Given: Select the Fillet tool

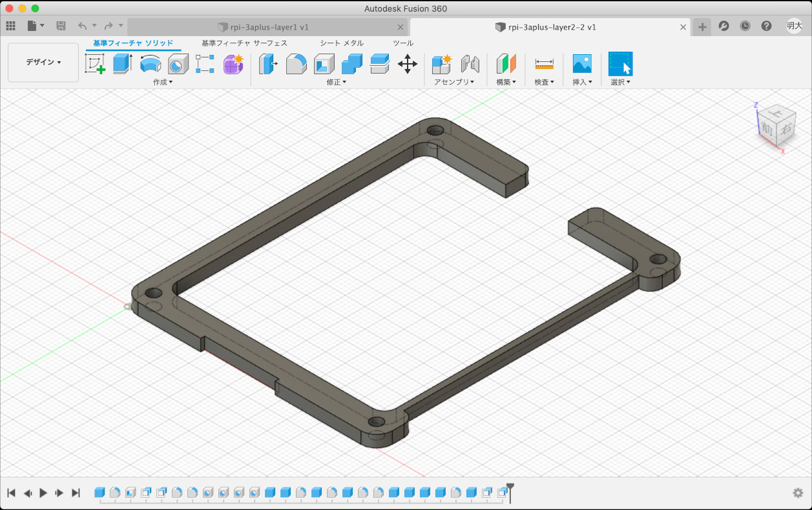Looking at the screenshot, I should tap(296, 64).
